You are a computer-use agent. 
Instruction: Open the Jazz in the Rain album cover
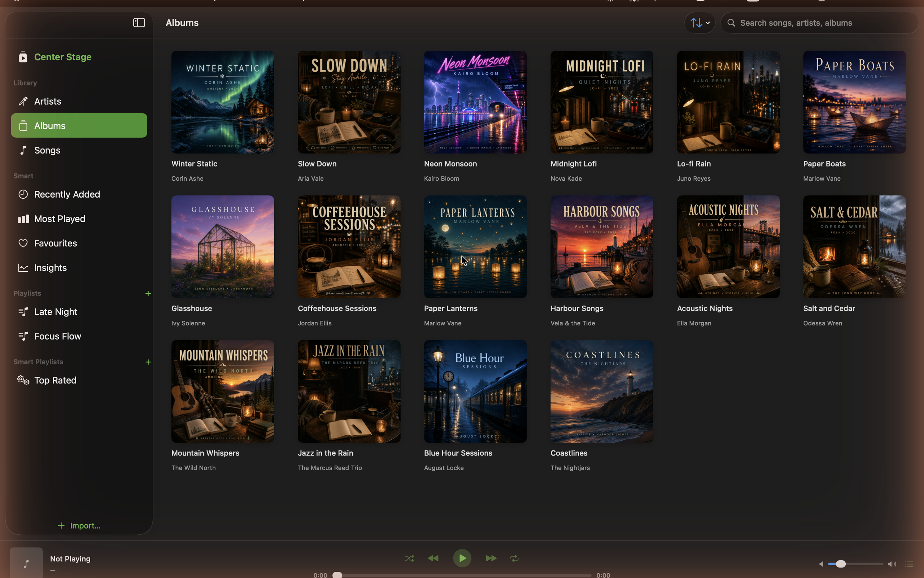click(349, 392)
